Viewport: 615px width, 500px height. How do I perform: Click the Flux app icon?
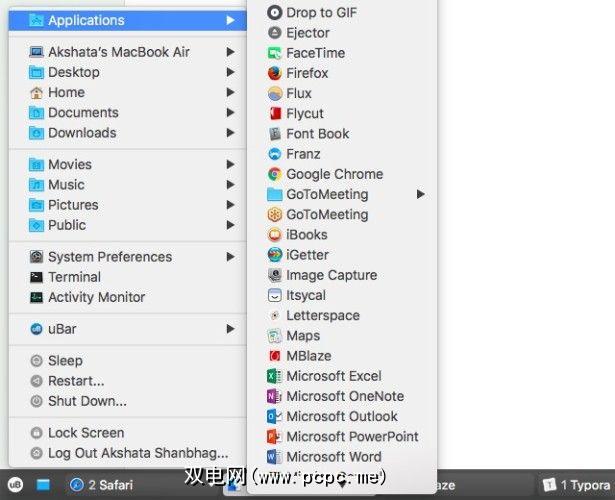275,93
